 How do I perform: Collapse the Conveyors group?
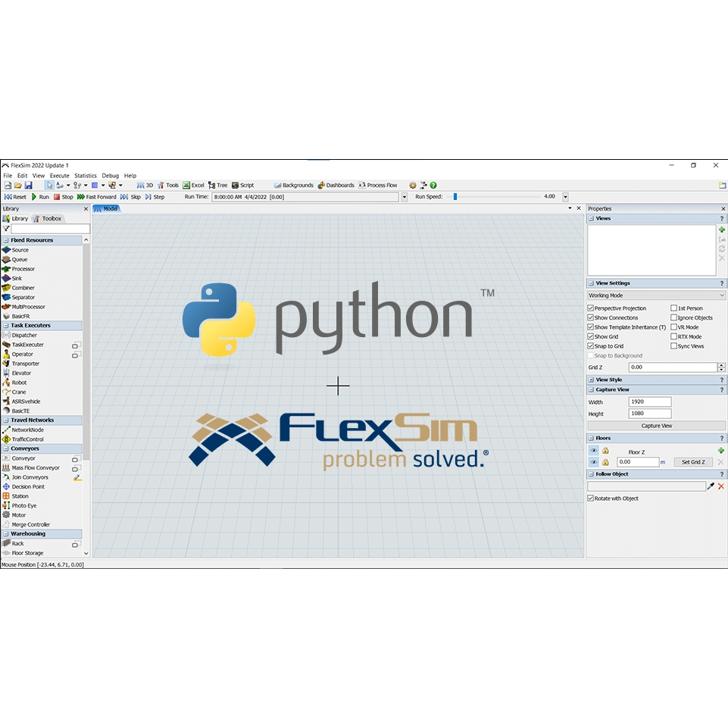click(6, 449)
